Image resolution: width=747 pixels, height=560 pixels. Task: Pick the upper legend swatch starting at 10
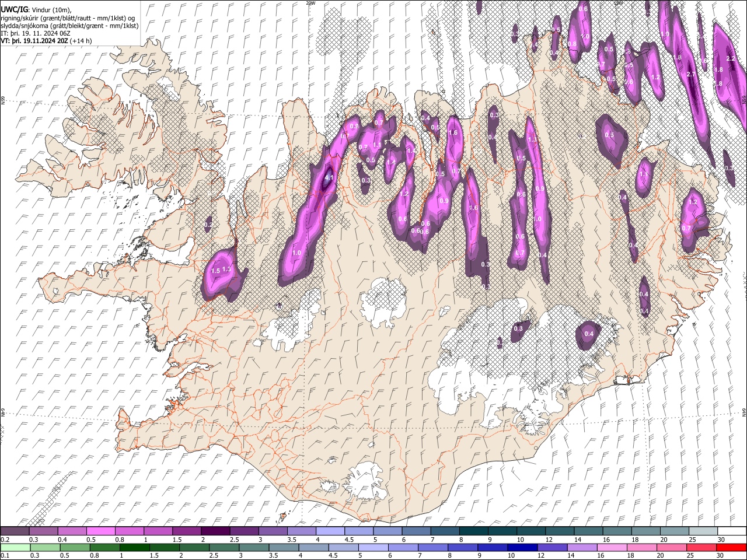(x=530, y=531)
